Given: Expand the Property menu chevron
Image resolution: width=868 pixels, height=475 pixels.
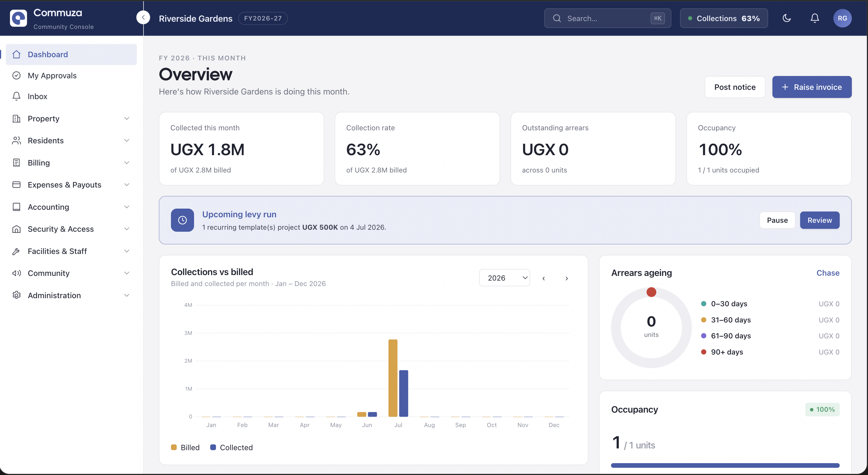Looking at the screenshot, I should click(127, 118).
